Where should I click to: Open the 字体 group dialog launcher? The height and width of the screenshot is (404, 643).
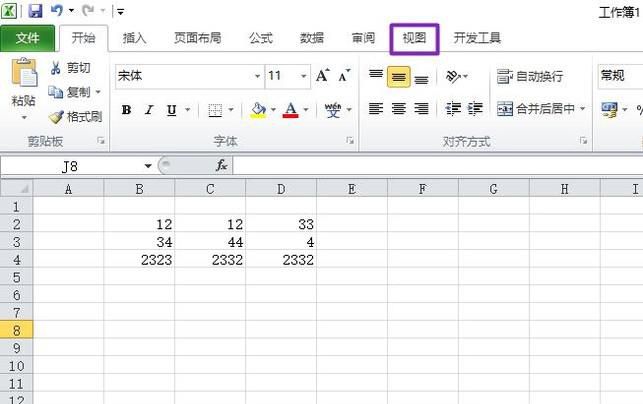coord(350,141)
